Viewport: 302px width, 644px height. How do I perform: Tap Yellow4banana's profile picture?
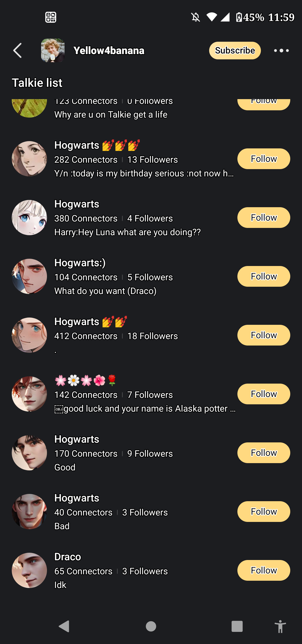[53, 51]
